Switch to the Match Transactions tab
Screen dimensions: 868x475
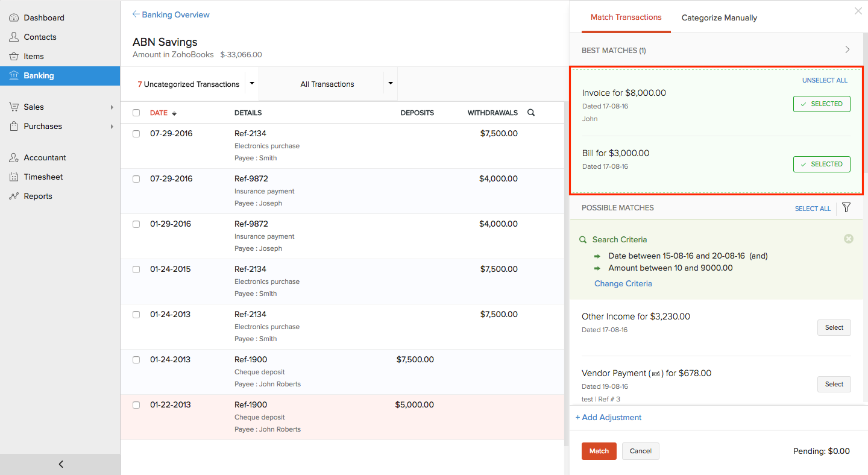coord(626,17)
